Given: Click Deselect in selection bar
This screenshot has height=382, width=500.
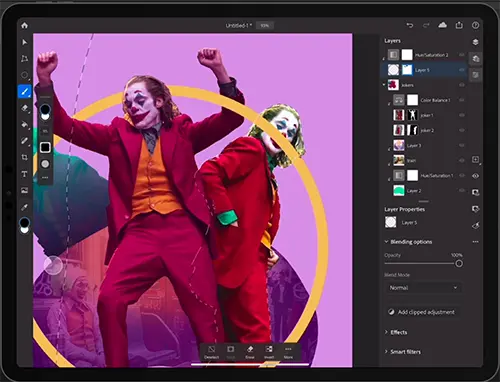Looking at the screenshot, I should [211, 352].
